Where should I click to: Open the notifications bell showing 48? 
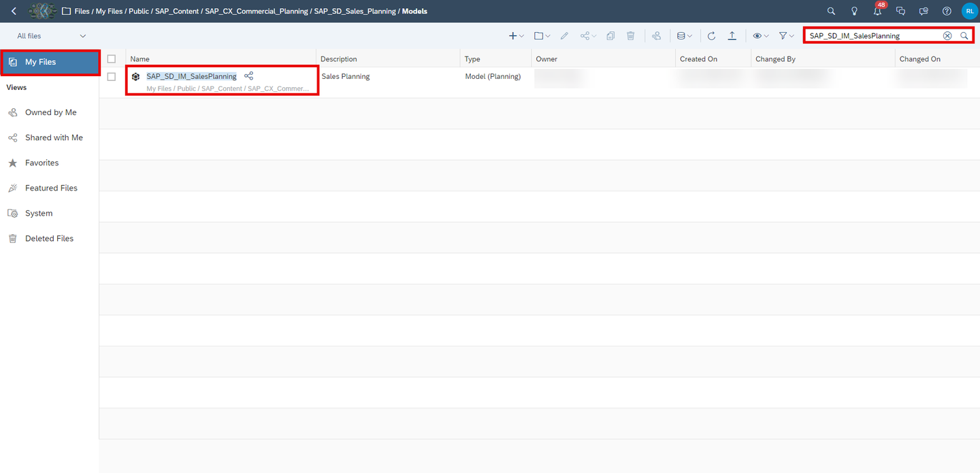click(x=878, y=11)
